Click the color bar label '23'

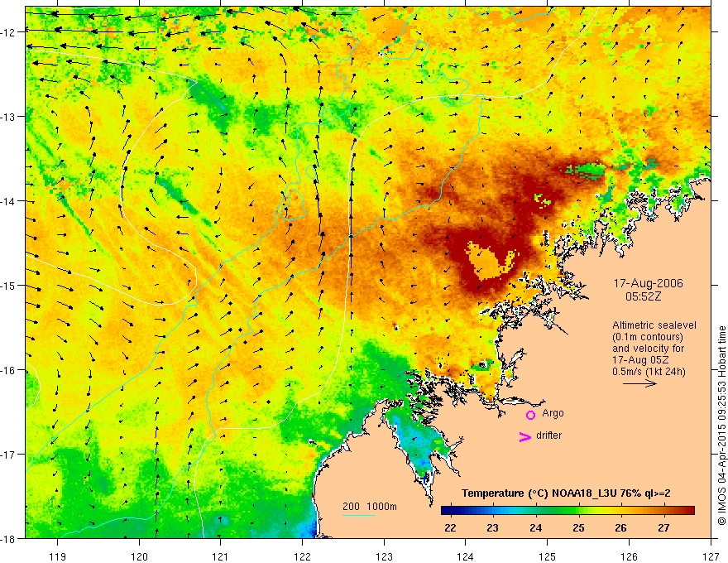pyautogui.click(x=492, y=528)
